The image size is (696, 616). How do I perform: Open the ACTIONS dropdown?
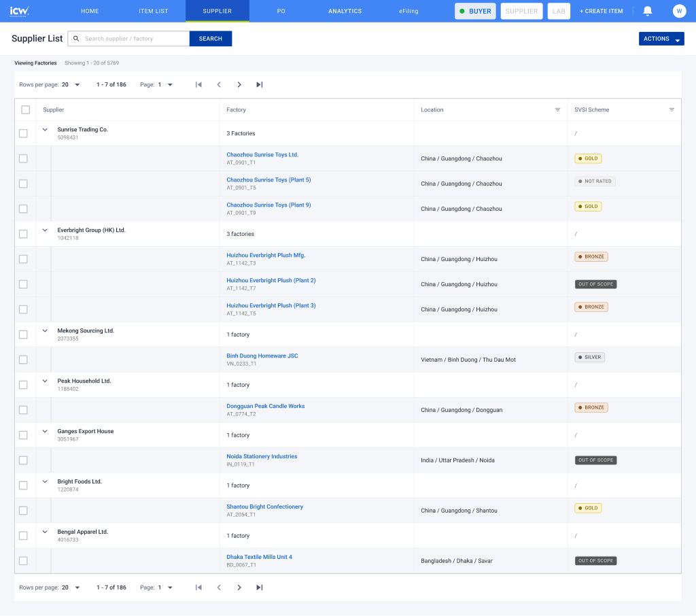point(661,39)
